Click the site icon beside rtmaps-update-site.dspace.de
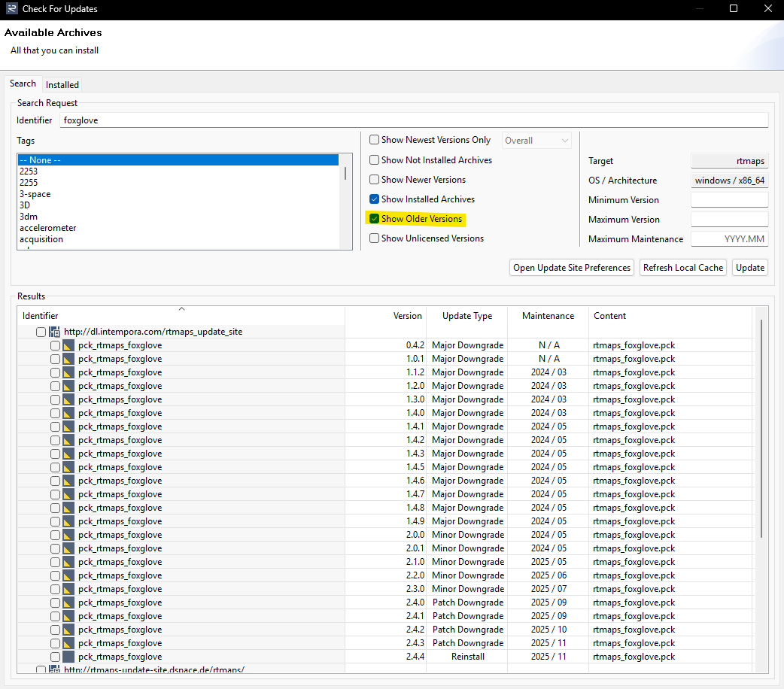 click(54, 669)
